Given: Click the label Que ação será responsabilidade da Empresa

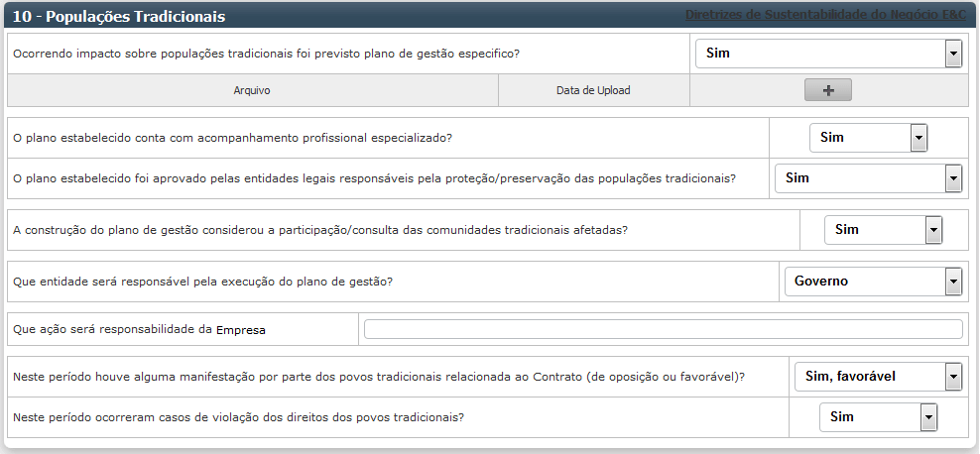Looking at the screenshot, I should tap(139, 330).
